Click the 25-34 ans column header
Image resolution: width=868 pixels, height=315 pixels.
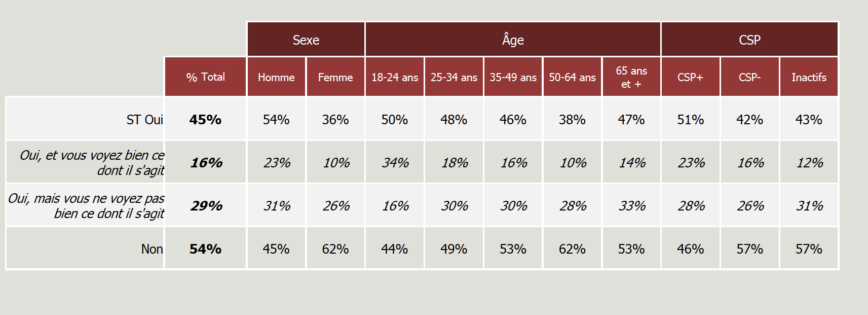tap(454, 77)
